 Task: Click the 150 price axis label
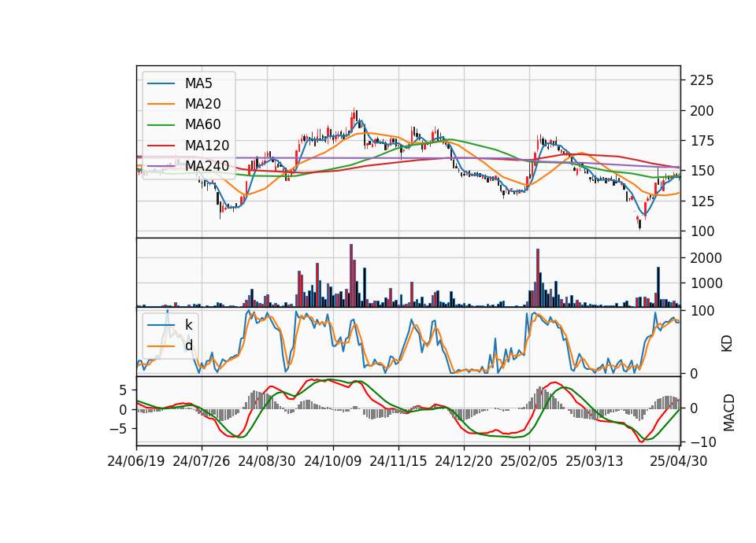coord(702,171)
